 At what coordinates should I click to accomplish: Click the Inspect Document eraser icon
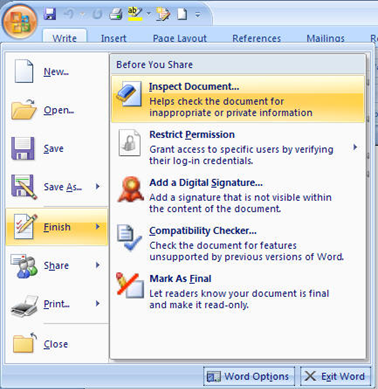coord(129,94)
